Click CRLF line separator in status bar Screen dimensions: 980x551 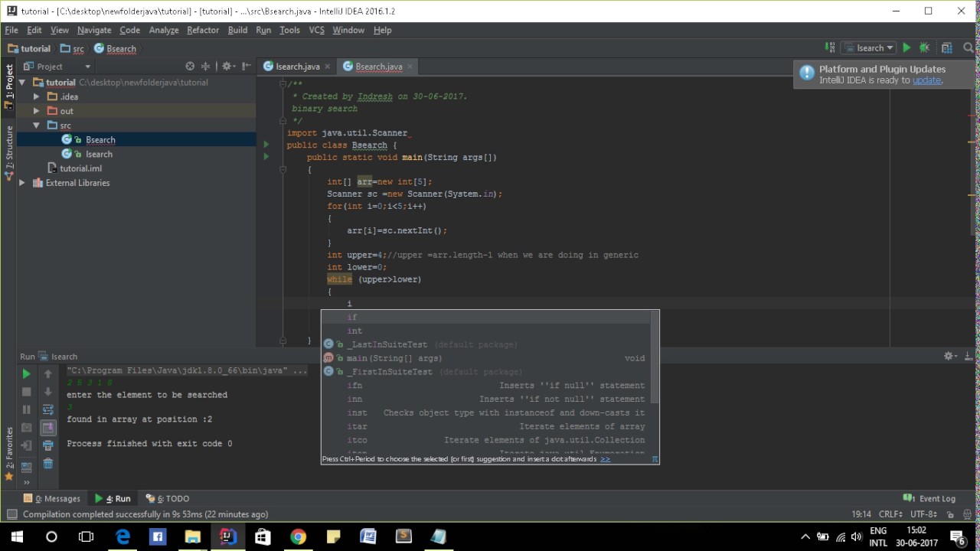pos(892,514)
